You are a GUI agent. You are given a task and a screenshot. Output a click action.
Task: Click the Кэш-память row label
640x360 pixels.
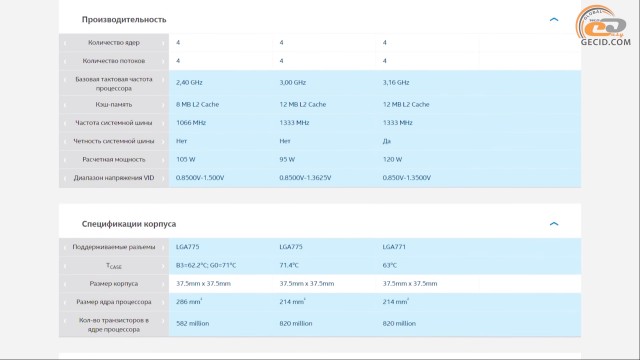click(114, 104)
